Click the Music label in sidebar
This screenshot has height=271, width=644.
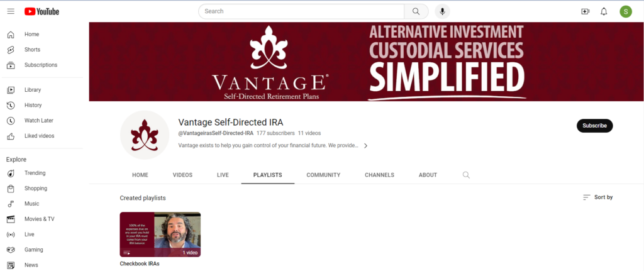click(x=31, y=204)
